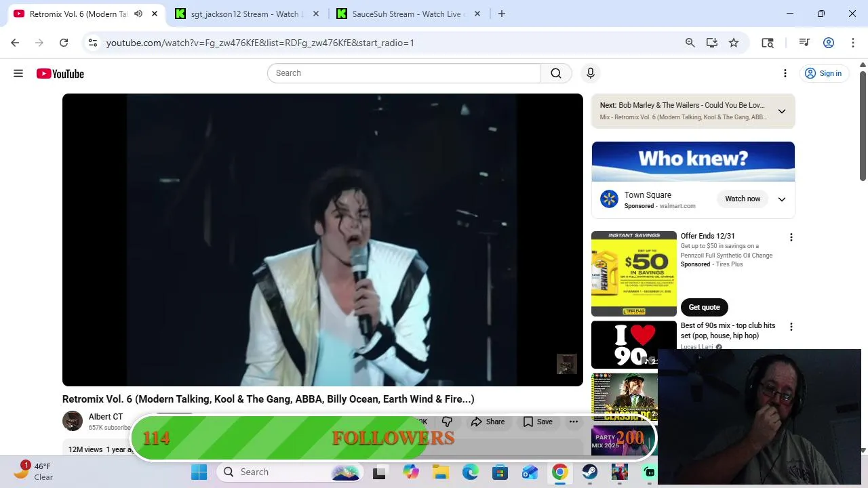Click Watch now on the Walmart ad
Screen dimensions: 868x488
point(743,199)
